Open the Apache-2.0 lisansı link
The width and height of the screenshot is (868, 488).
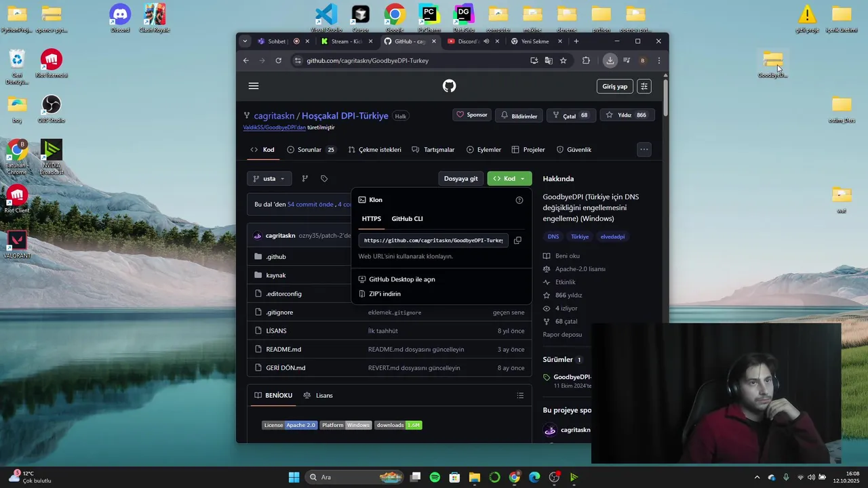click(x=580, y=269)
